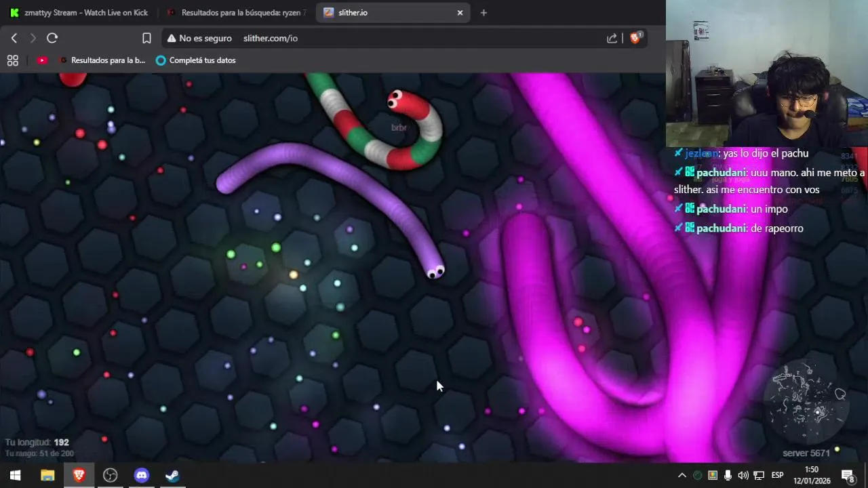Close the slither.io tab
The image size is (868, 488).
pos(460,12)
